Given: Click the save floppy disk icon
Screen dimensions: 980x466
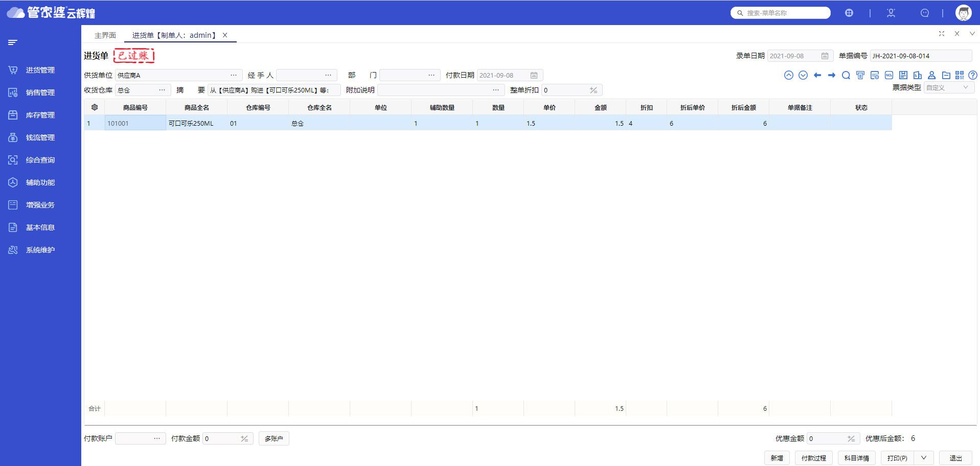Looking at the screenshot, I should [903, 75].
